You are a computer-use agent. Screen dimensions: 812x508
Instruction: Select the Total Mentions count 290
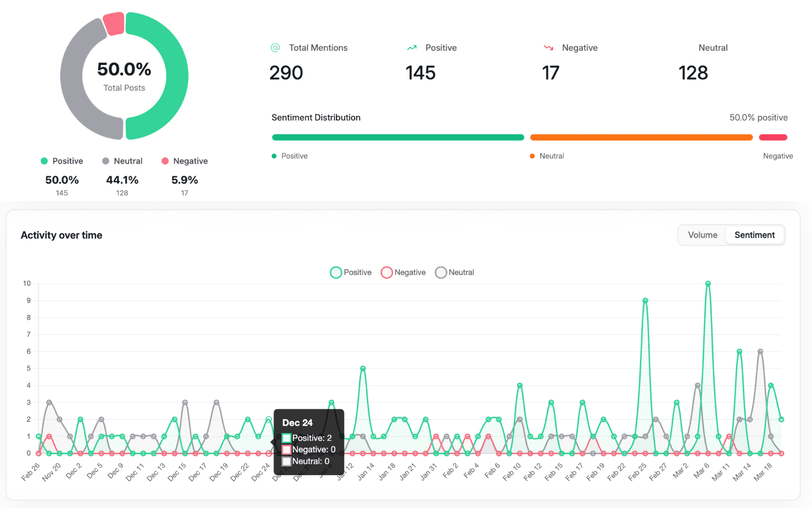pos(286,73)
